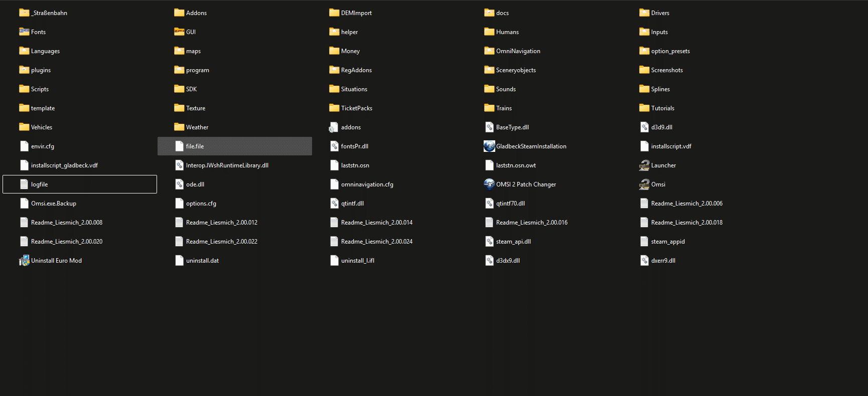Screen dimensions: 868x396
Task: Click the Sceneryobjects folder
Action: (515, 70)
